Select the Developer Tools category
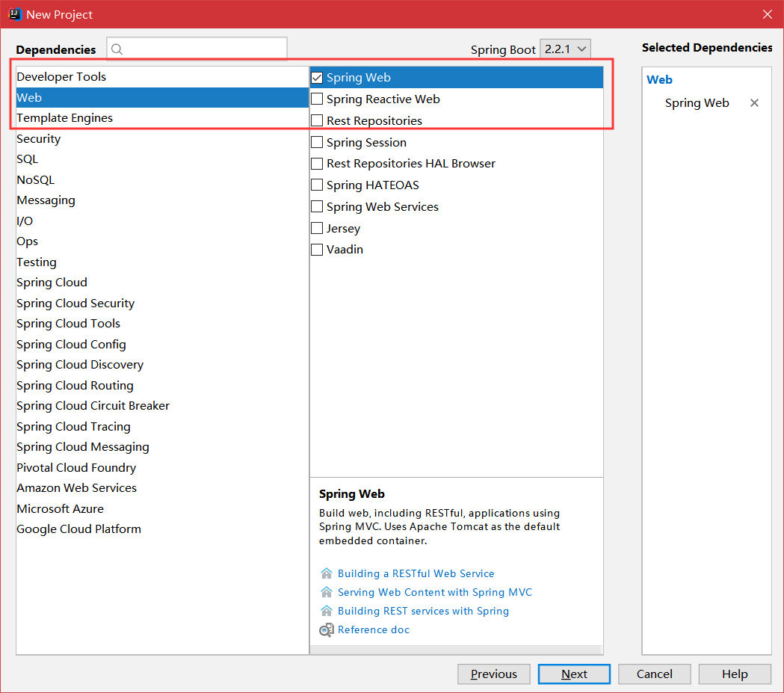The height and width of the screenshot is (693, 784). (x=162, y=77)
